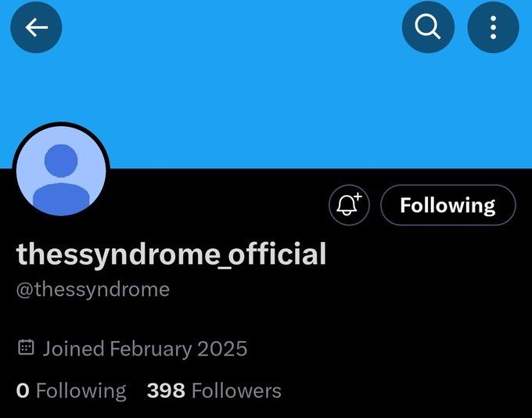Click the @thessyndrome handle text

pos(93,290)
